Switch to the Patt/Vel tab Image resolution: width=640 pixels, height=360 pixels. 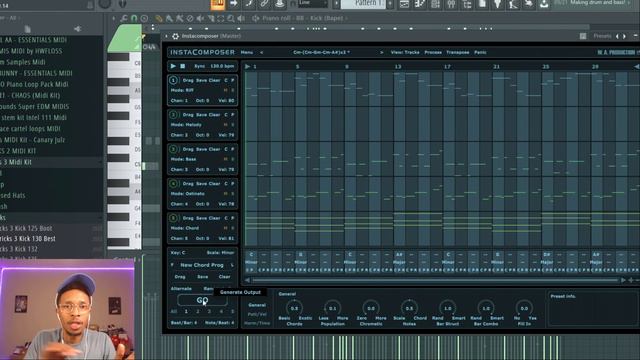pyautogui.click(x=257, y=314)
